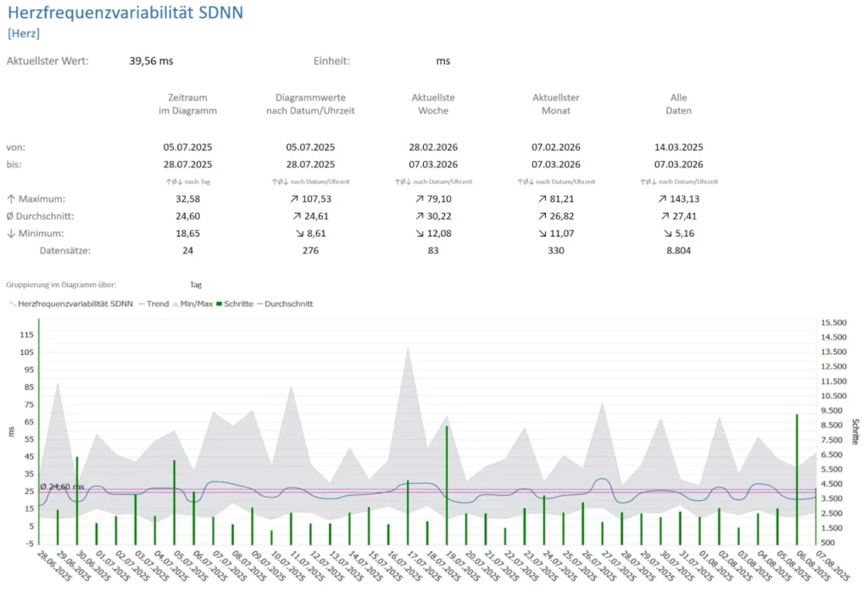
Task: Toggle the Min/Max legend entry
Action: [x=192, y=303]
